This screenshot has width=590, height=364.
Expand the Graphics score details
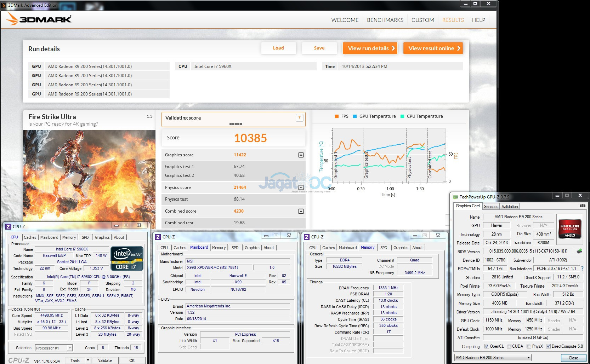(301, 155)
